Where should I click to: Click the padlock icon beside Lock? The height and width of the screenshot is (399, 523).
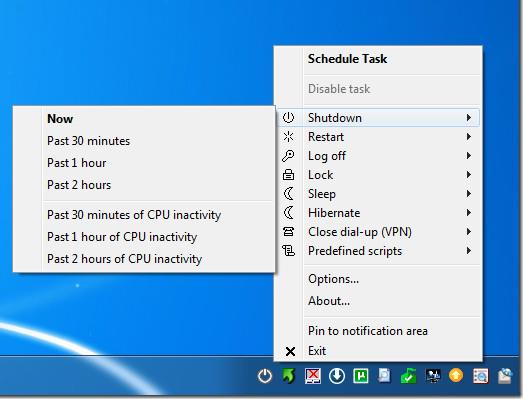[289, 174]
